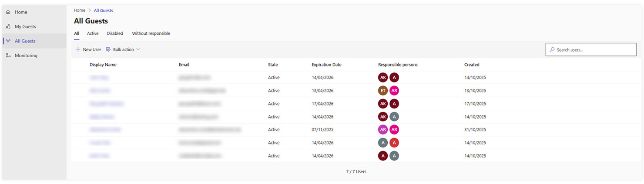This screenshot has width=644, height=184.
Task: Click A avatar in the 17/04/2026 row
Action: click(x=394, y=104)
